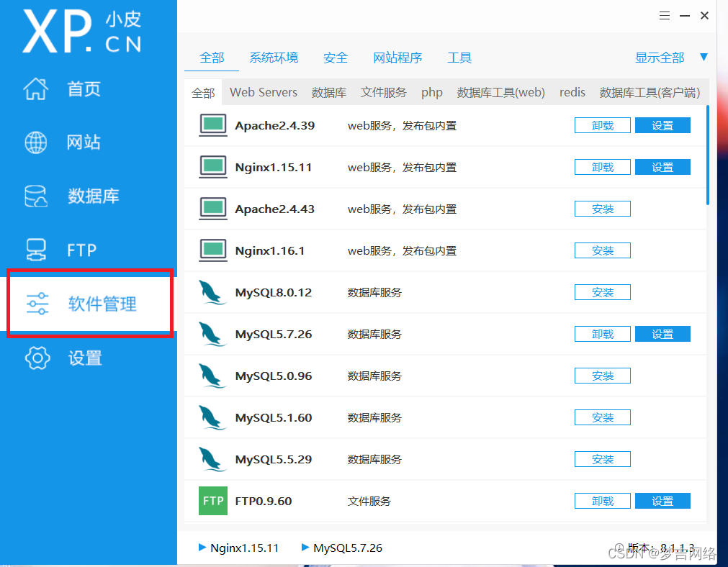Switch to the 网站程序 tab
This screenshot has height=567, width=728.
tap(397, 58)
